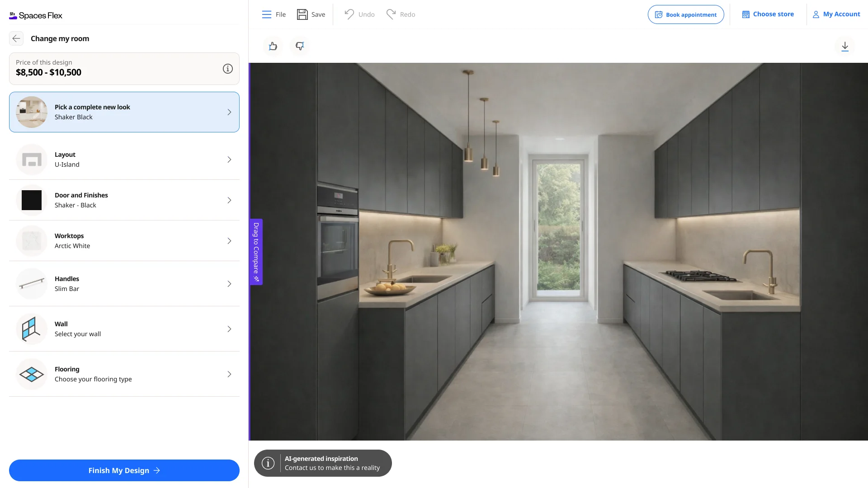
Task: Select the Door and Finishes label
Action: (x=81, y=195)
